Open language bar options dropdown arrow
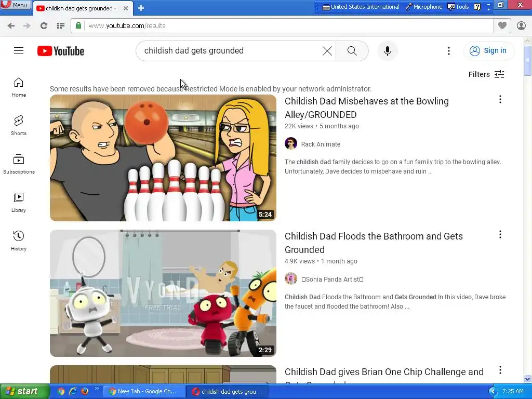Viewport: 532px width, 399px height. point(488,9)
